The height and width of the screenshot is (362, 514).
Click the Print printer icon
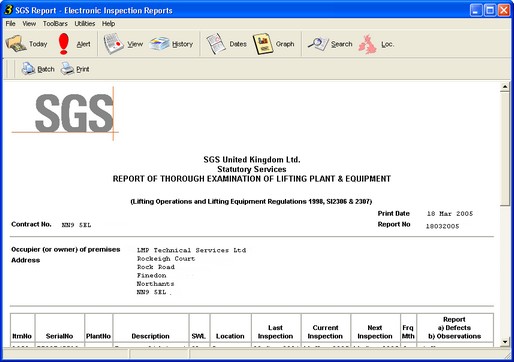click(x=67, y=69)
